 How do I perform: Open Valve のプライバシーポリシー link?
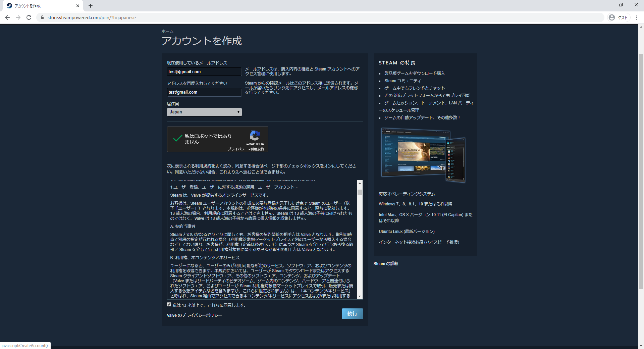[x=195, y=315]
